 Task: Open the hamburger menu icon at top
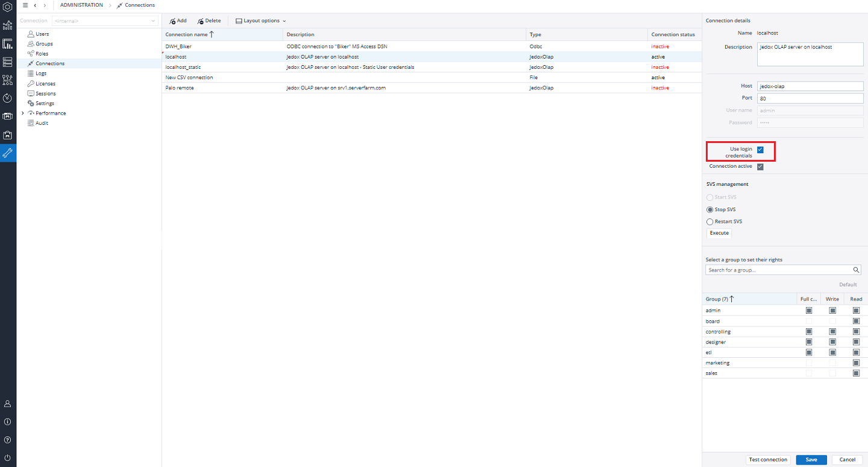(25, 5)
